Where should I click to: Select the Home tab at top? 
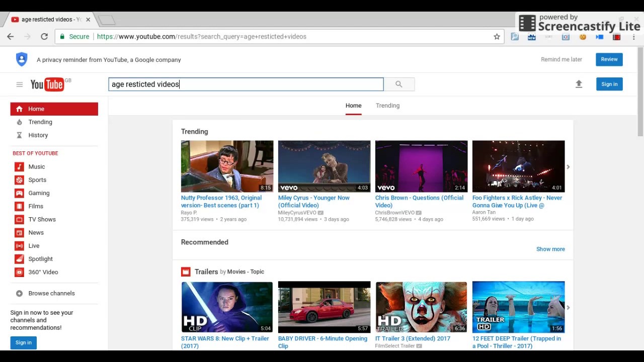click(353, 106)
